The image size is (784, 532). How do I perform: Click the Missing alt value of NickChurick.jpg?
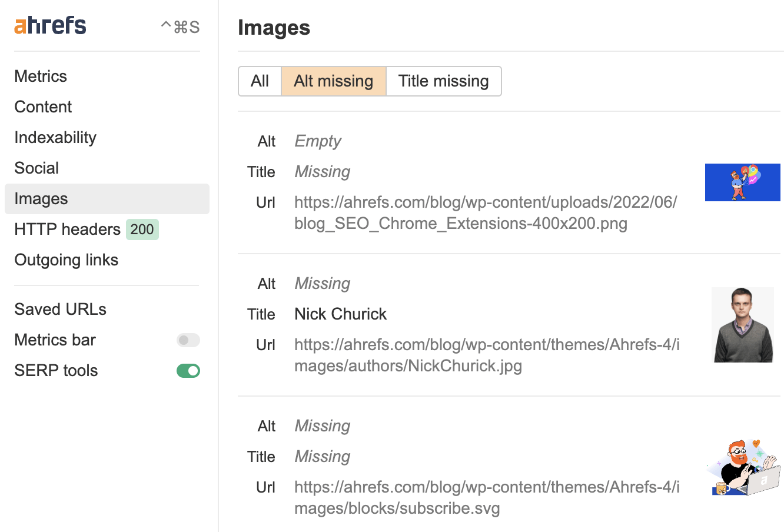(x=323, y=284)
